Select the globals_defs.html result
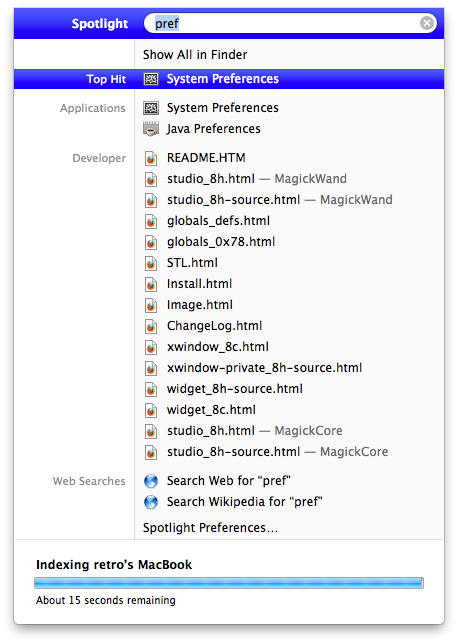This screenshot has height=644, width=458. click(218, 221)
